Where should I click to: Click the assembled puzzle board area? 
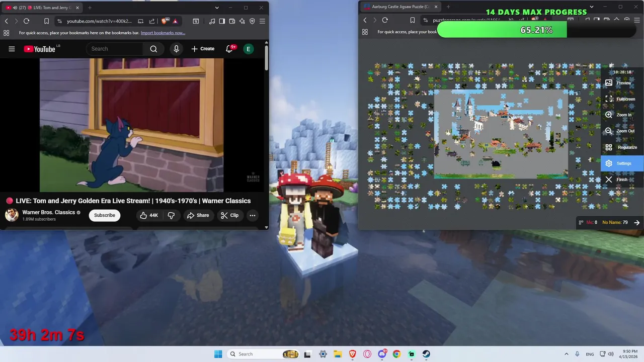tap(501, 133)
